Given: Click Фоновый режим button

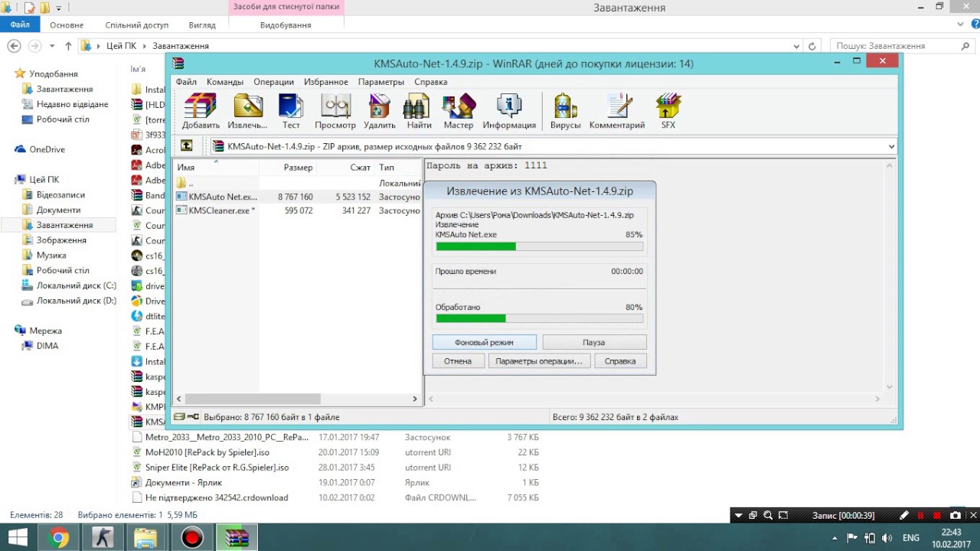Looking at the screenshot, I should click(x=484, y=342).
